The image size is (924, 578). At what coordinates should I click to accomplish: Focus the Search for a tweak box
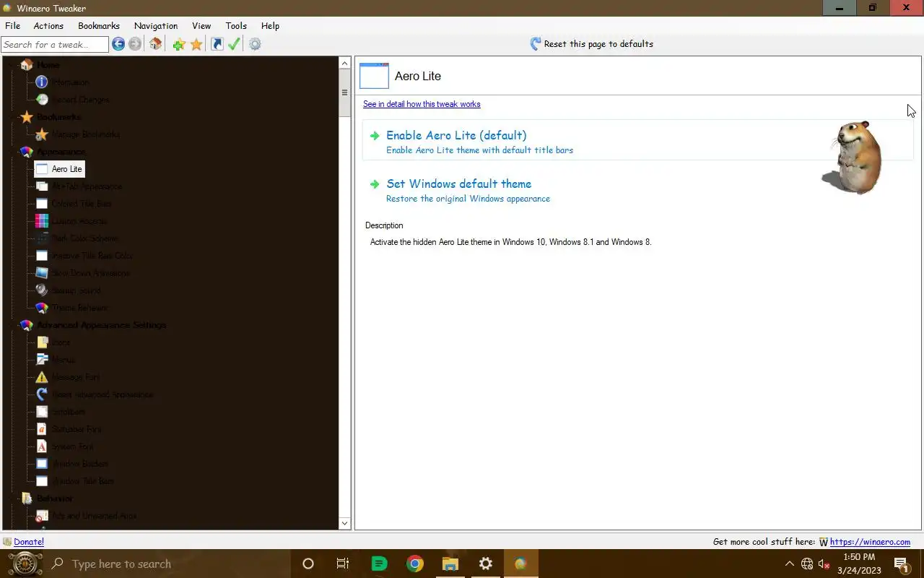pos(55,45)
